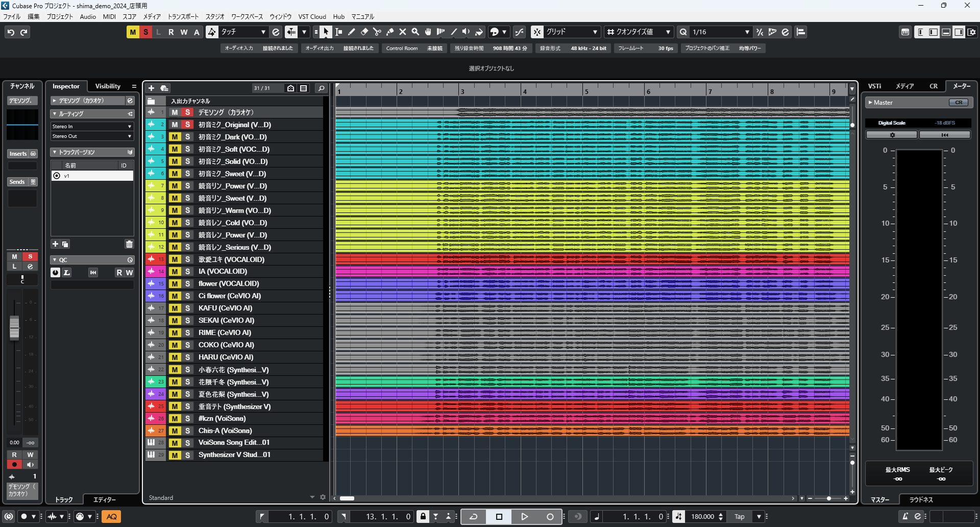
Task: Click the Inserts button in channel strip
Action: (22, 154)
